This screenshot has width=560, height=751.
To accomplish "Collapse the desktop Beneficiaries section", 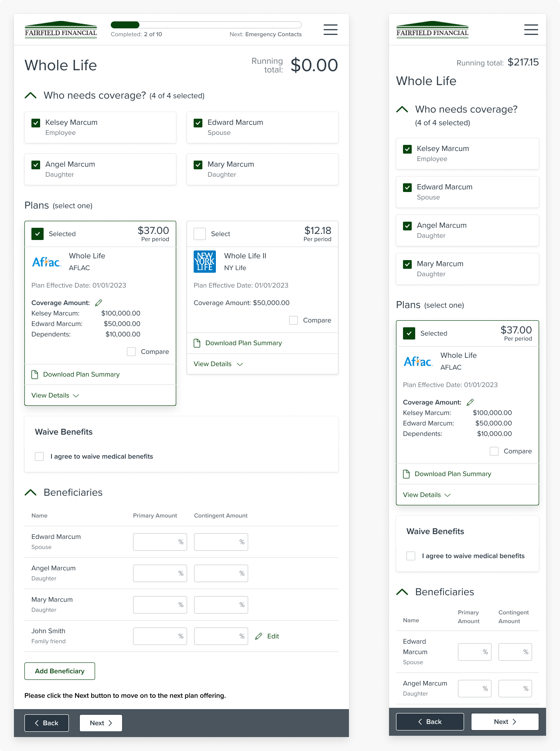I will (x=31, y=492).
